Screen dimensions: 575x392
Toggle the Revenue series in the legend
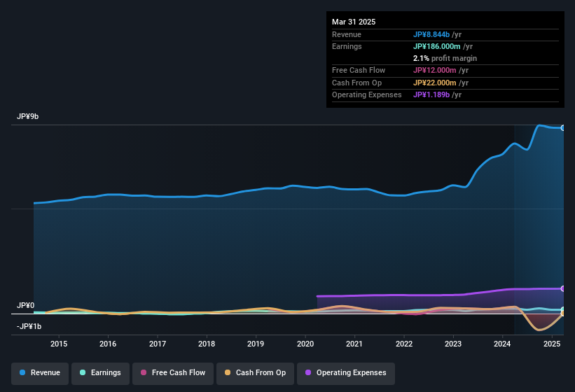point(40,373)
